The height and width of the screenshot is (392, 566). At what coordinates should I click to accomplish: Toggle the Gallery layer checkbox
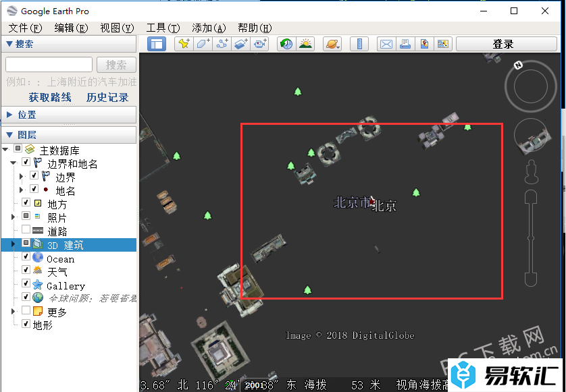coord(26,283)
